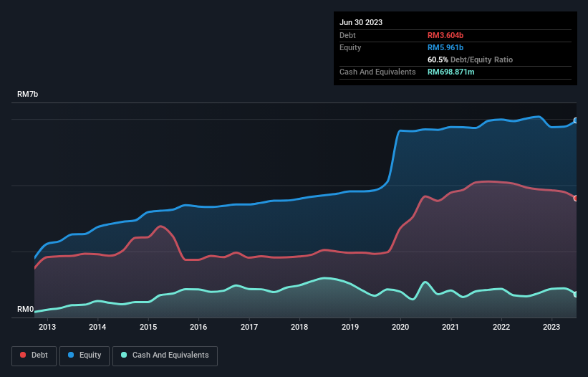The width and height of the screenshot is (588, 377).
Task: Click the RM7b axis label
Action: tap(27, 94)
